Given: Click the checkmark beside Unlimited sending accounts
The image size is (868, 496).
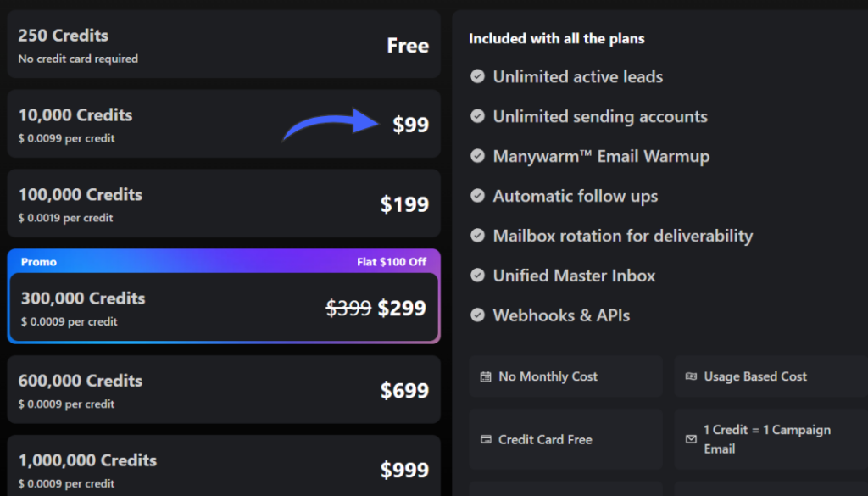Looking at the screenshot, I should point(477,116).
